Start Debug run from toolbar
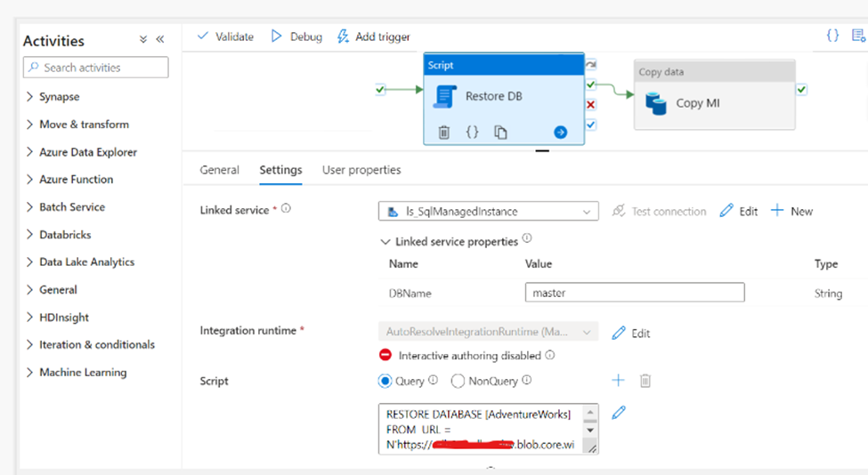The height and width of the screenshot is (475, 868). point(296,36)
